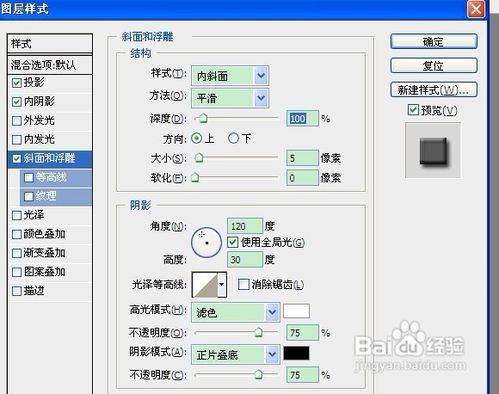Enable the 纹理 sub-option checkbox
Screen dimensions: 499x394
pyautogui.click(x=29, y=196)
